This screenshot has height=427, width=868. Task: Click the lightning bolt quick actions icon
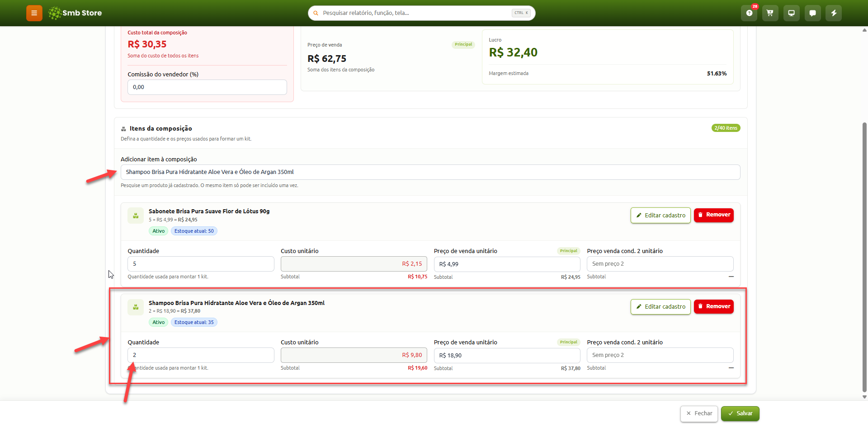[x=834, y=13]
